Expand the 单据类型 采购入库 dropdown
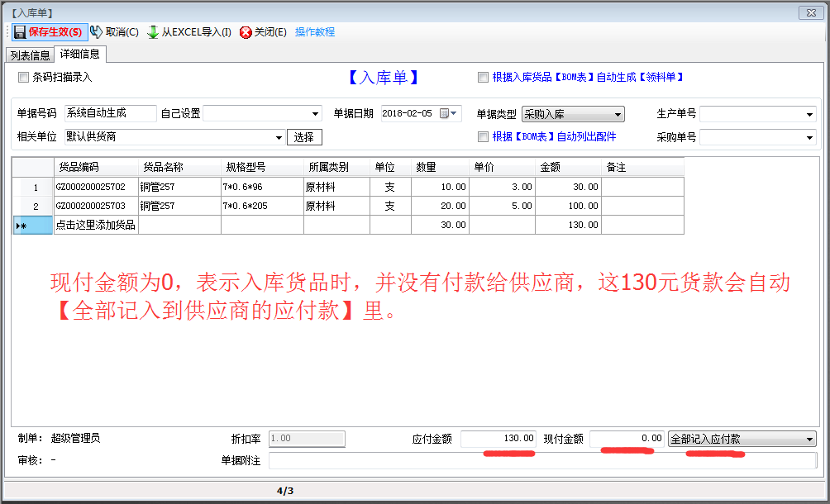Viewport: 830px width, 504px height. (618, 114)
